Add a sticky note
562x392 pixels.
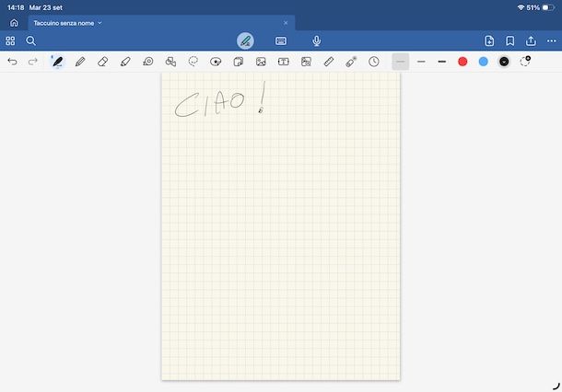point(238,62)
